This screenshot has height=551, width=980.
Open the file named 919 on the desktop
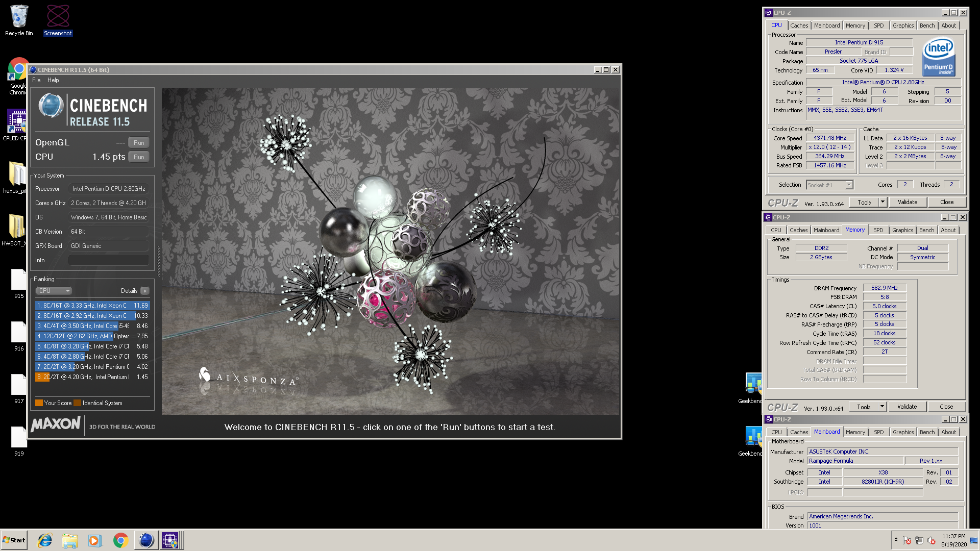[x=19, y=441]
